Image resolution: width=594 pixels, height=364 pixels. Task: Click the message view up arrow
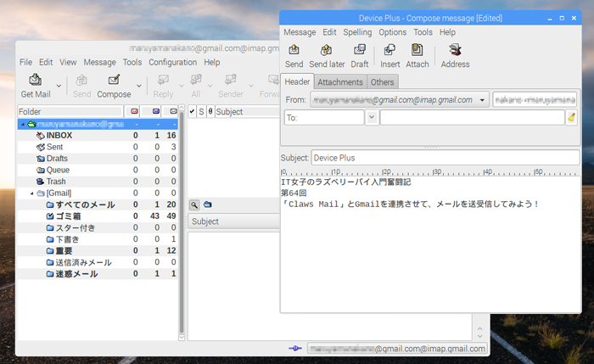click(480, 328)
